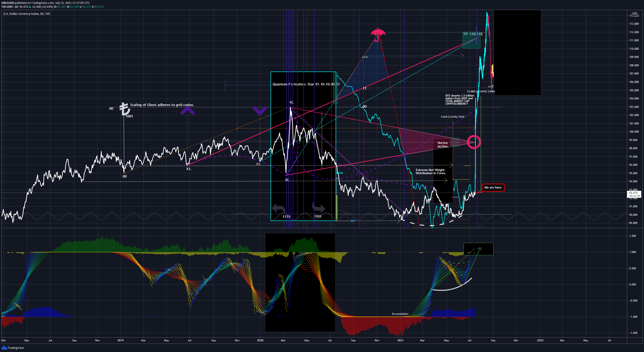Select the 112.000 level on the price axis
The width and height of the screenshot is (644, 352).
(634, 32)
